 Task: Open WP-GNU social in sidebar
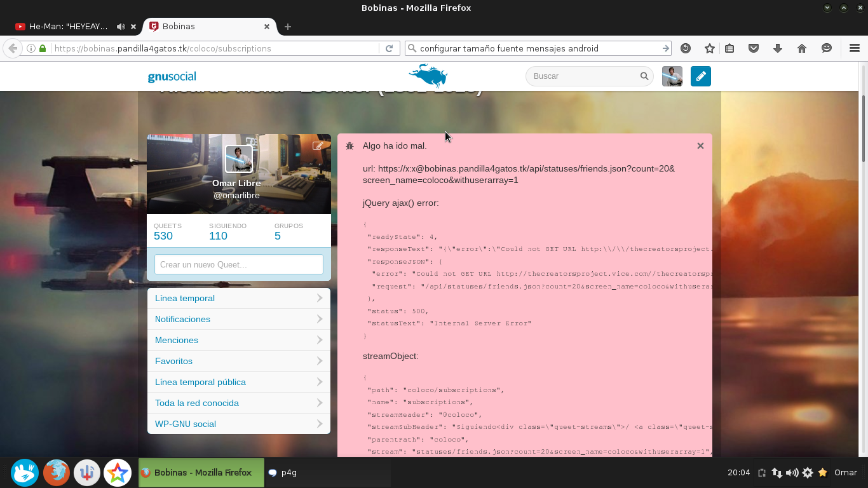point(239,424)
